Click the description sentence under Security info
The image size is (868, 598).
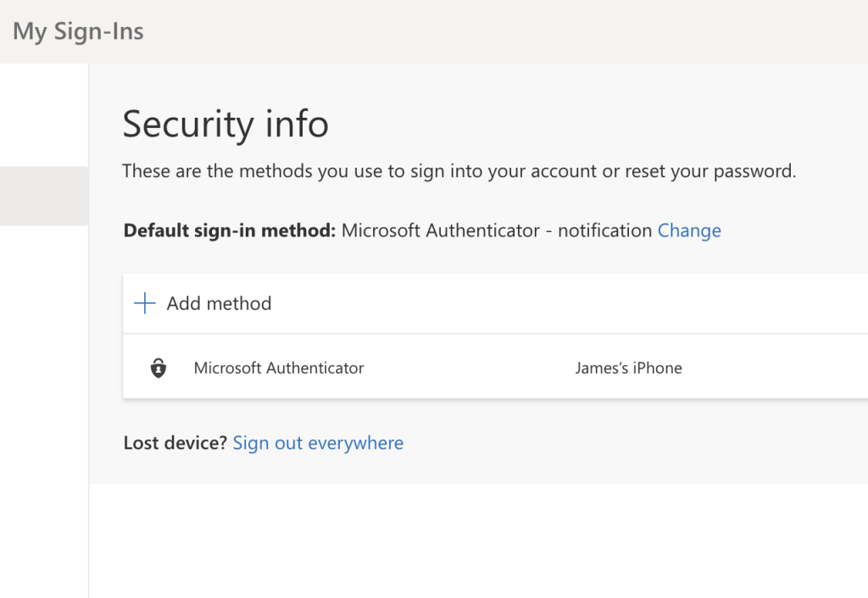pyautogui.click(x=459, y=171)
